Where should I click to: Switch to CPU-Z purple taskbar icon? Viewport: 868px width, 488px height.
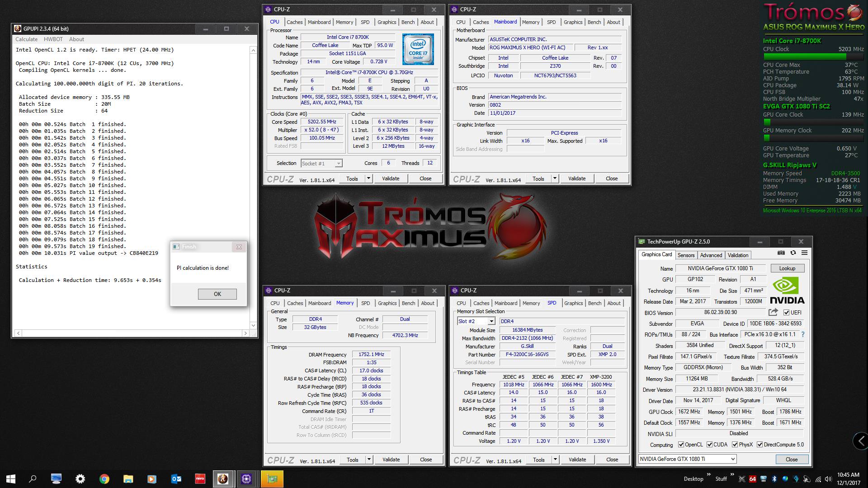tap(246, 479)
